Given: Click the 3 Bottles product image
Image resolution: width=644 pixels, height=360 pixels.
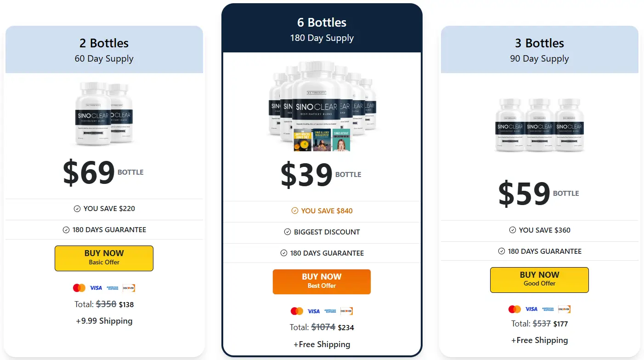Looking at the screenshot, I should point(539,124).
